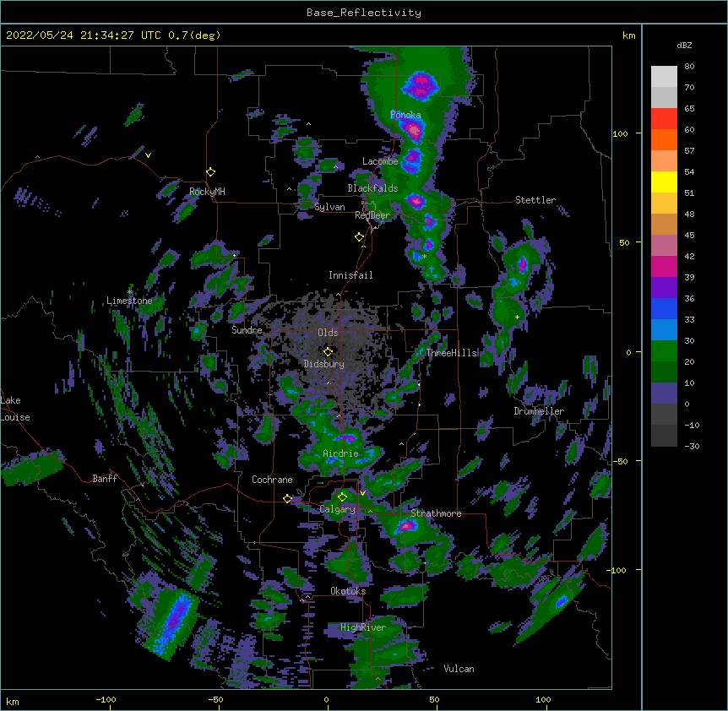This screenshot has width=728, height=711.
Task: Select the blue 36-33 dBZ legend band
Action: [664, 309]
